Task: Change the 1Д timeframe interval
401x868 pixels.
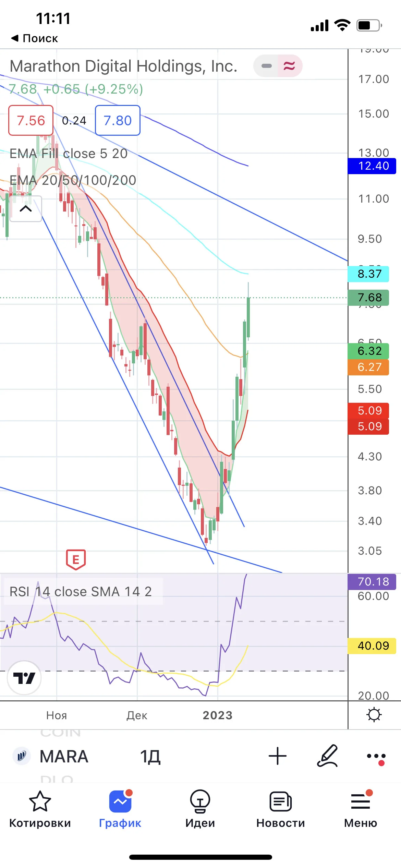Action: click(x=150, y=757)
